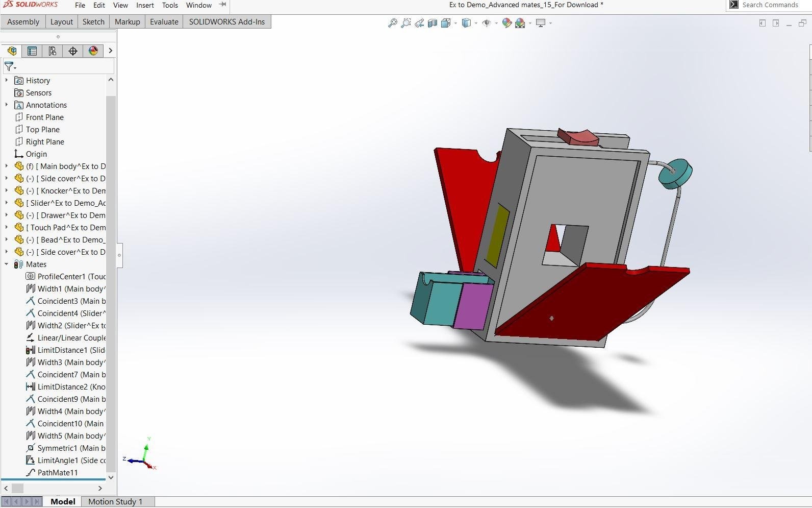Image resolution: width=812 pixels, height=508 pixels.
Task: Open PropertyManager tab icon
Action: click(x=32, y=51)
